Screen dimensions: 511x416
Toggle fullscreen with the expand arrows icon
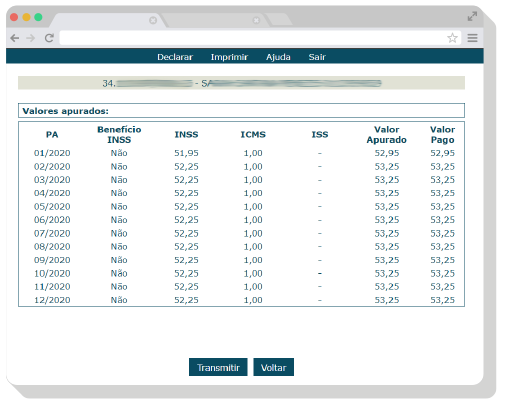472,16
